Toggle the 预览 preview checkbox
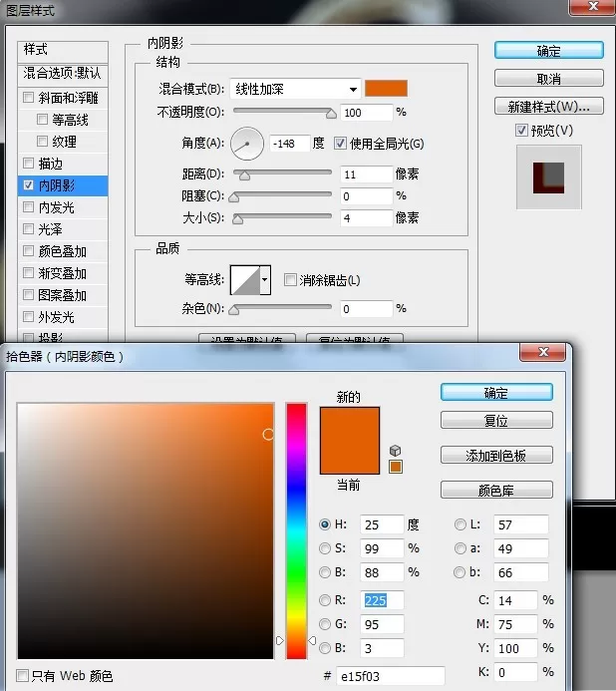Screen dimensions: 616x691 pos(521,131)
